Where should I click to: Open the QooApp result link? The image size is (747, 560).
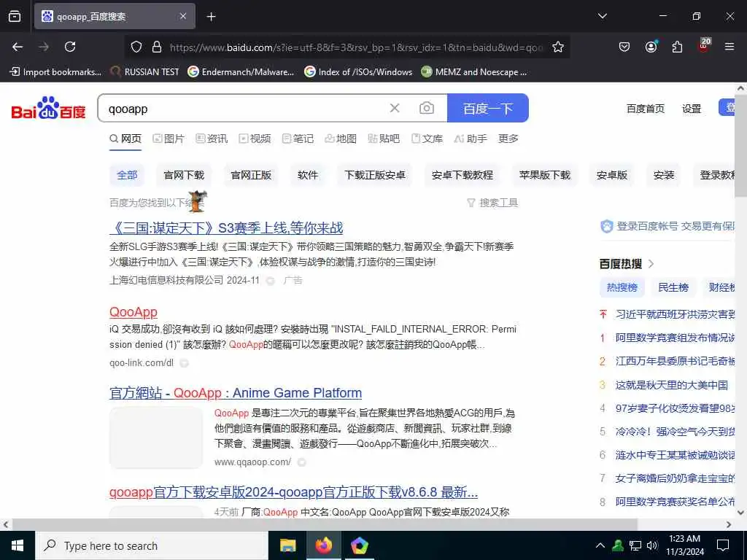pos(133,312)
